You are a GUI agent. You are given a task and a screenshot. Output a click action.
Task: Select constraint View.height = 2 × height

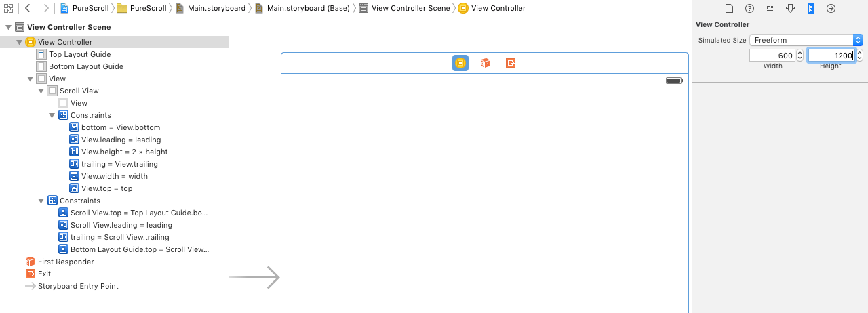point(114,152)
